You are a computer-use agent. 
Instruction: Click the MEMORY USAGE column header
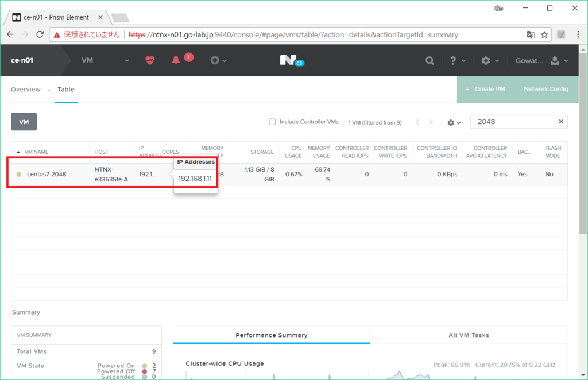[318, 152]
